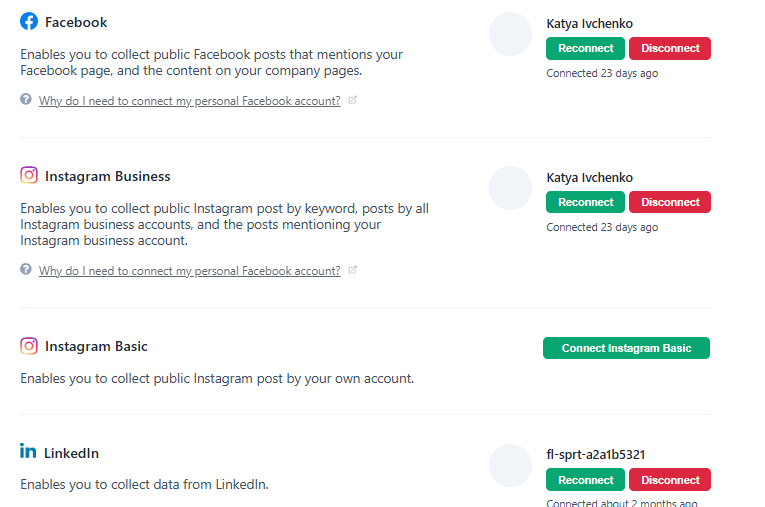The width and height of the screenshot is (765, 507).
Task: Reconnect the Instagram Business account
Action: tap(585, 202)
